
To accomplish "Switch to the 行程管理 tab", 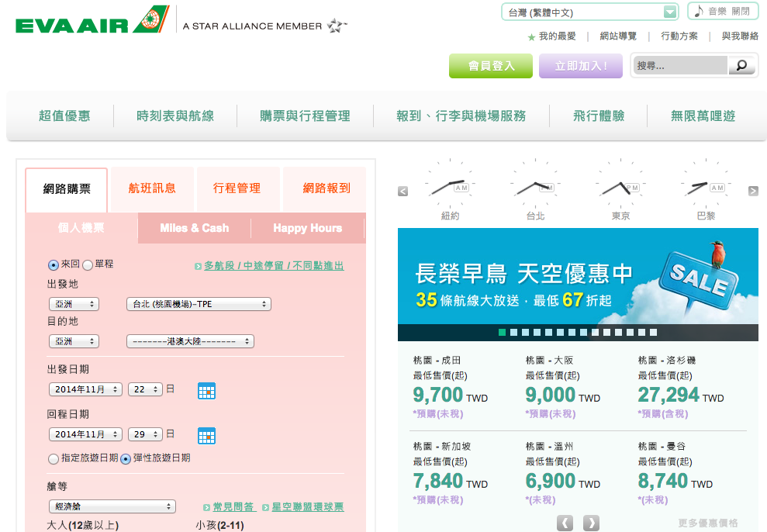I will [x=237, y=188].
